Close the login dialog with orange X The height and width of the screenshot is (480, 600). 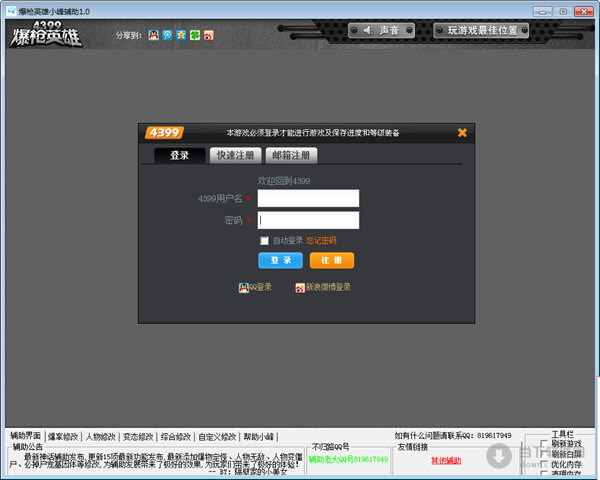[462, 132]
